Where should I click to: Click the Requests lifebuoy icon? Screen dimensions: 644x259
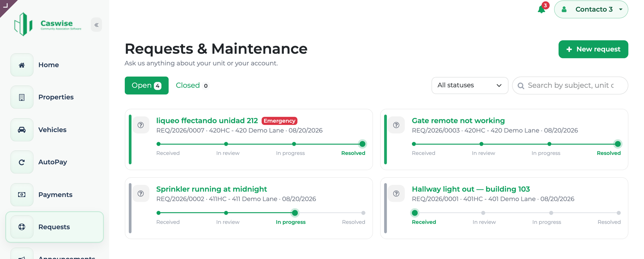[x=22, y=227]
